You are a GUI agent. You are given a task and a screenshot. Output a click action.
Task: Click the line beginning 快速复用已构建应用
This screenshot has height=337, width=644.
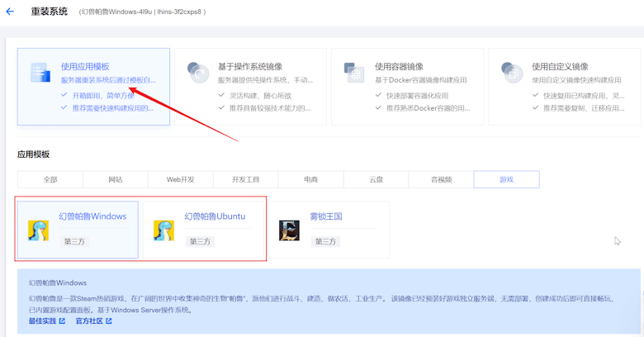coord(584,96)
